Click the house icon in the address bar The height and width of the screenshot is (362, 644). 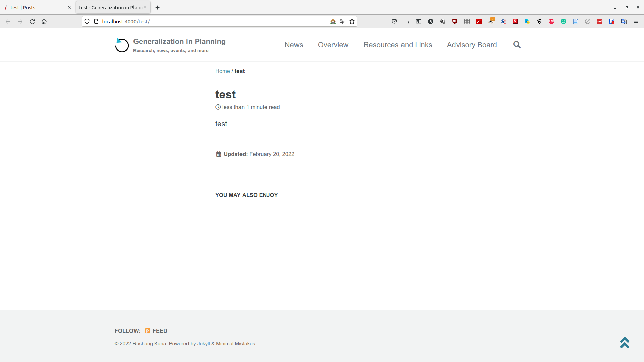tap(333, 21)
